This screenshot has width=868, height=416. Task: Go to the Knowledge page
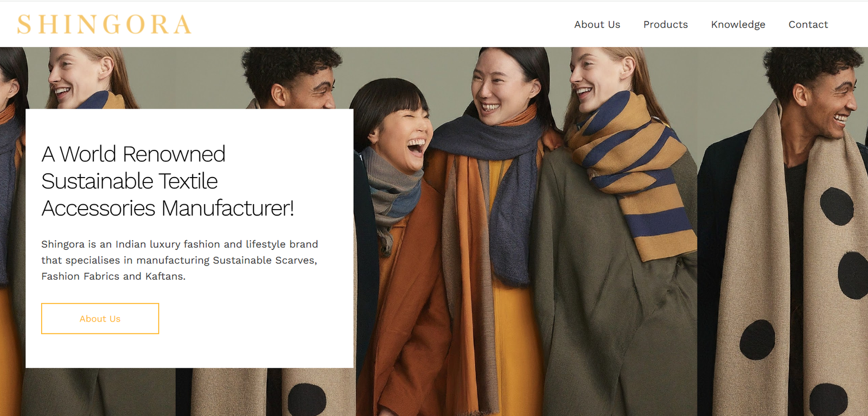pyautogui.click(x=738, y=24)
